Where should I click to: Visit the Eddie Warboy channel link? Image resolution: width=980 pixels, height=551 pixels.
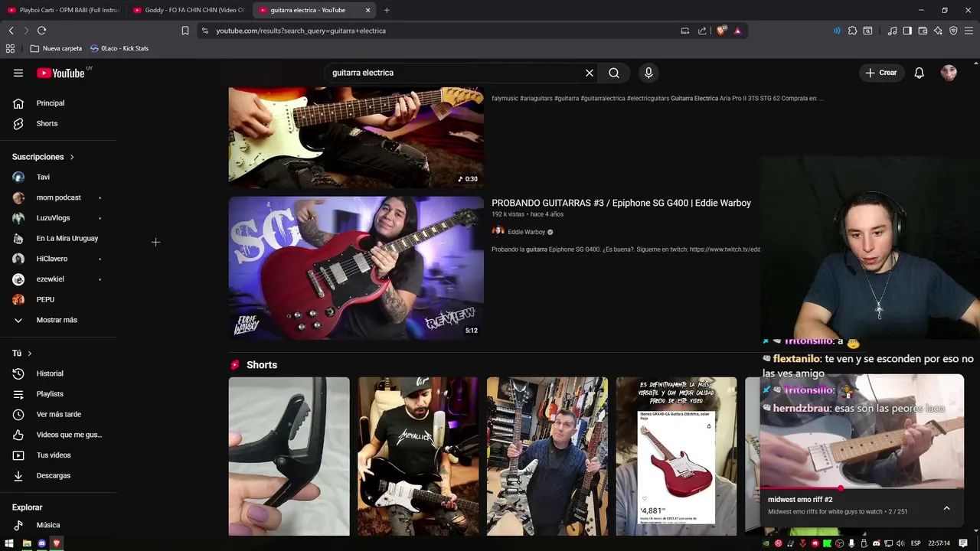(527, 232)
